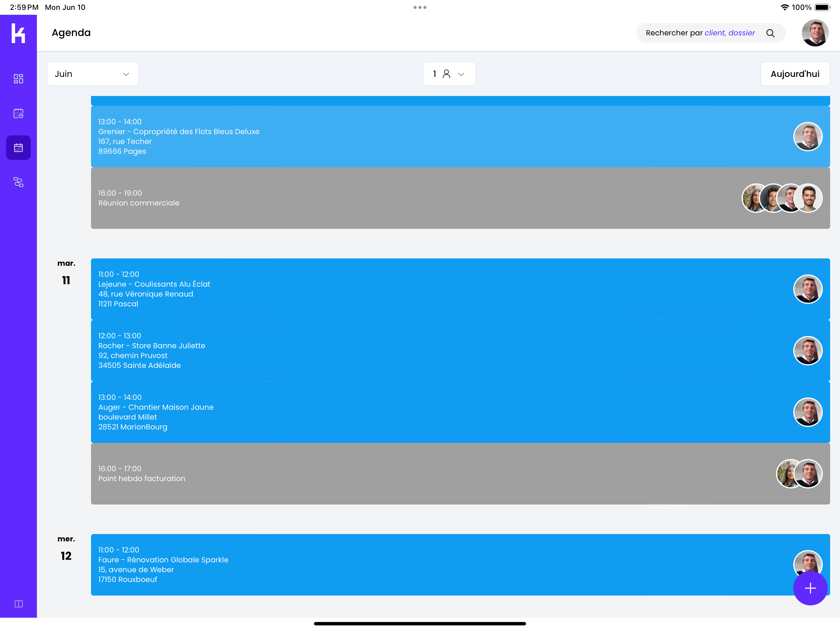Open Grenier Copropriété des Flots Bleus event
This screenshot has height=630, width=840.
click(x=460, y=136)
